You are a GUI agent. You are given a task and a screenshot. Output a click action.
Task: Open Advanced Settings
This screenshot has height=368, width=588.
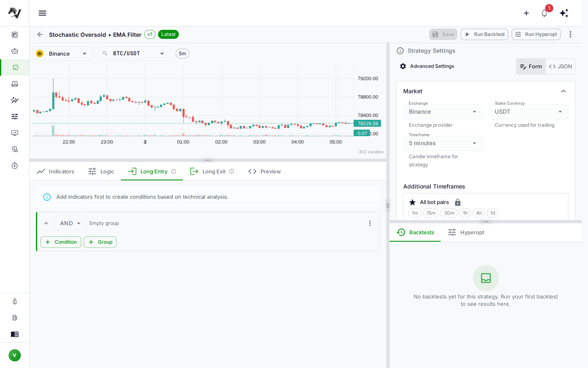427,66
